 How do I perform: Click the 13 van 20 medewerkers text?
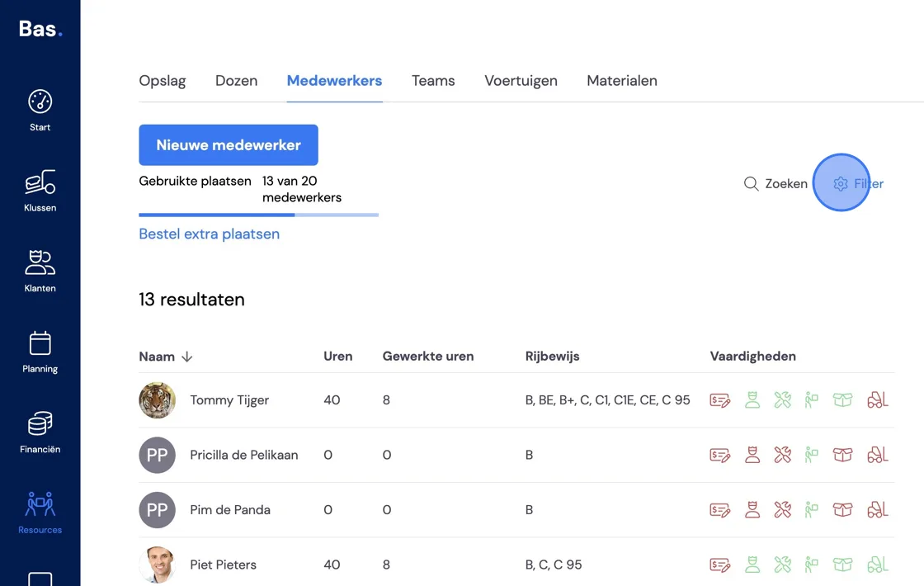point(302,189)
